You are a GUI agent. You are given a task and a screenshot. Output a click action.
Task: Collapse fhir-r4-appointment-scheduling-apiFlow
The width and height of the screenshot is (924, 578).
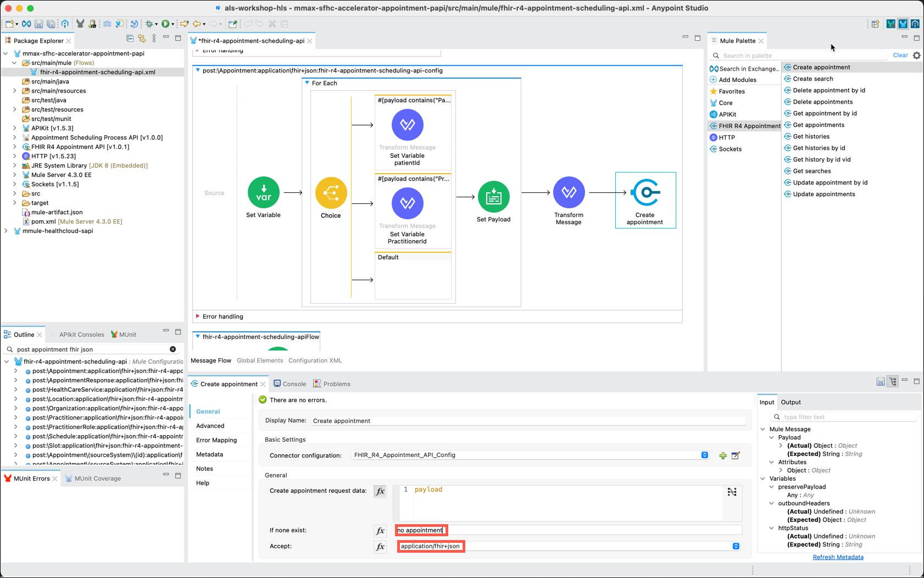[198, 337]
